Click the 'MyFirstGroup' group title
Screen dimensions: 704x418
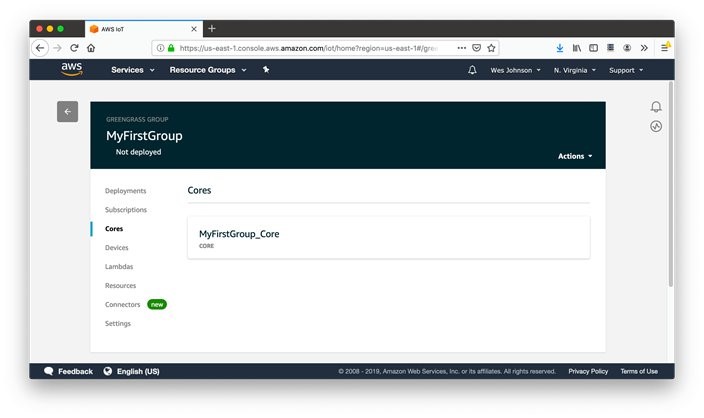[144, 136]
